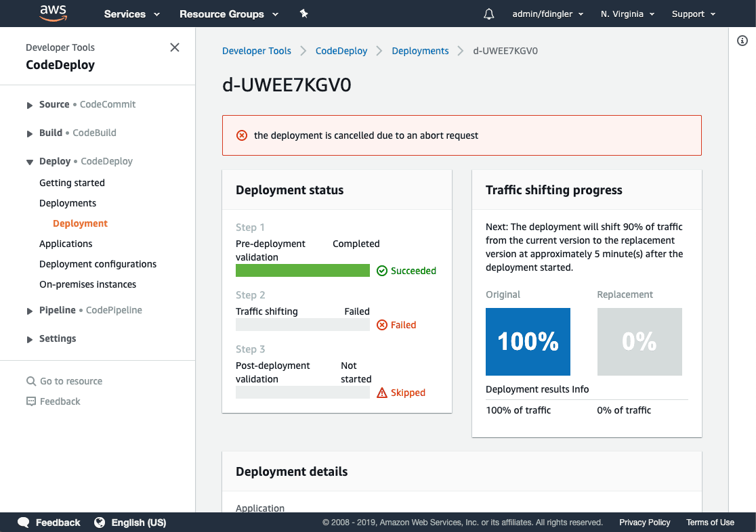Click the pin shortcut icon in navbar

point(303,14)
